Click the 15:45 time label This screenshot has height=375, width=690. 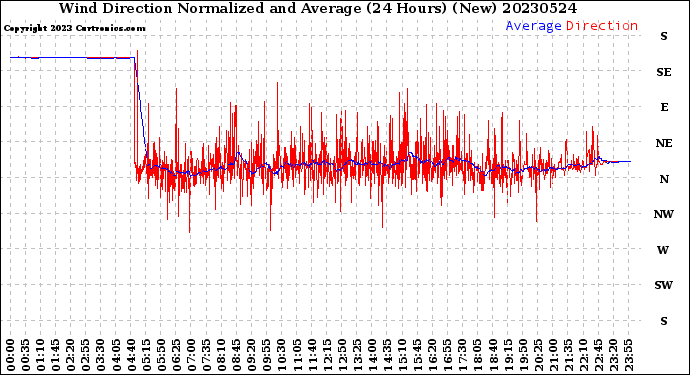tap(418, 355)
